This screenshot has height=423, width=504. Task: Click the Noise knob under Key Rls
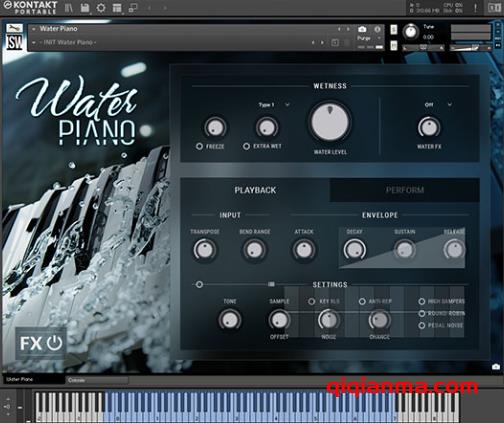click(x=329, y=320)
